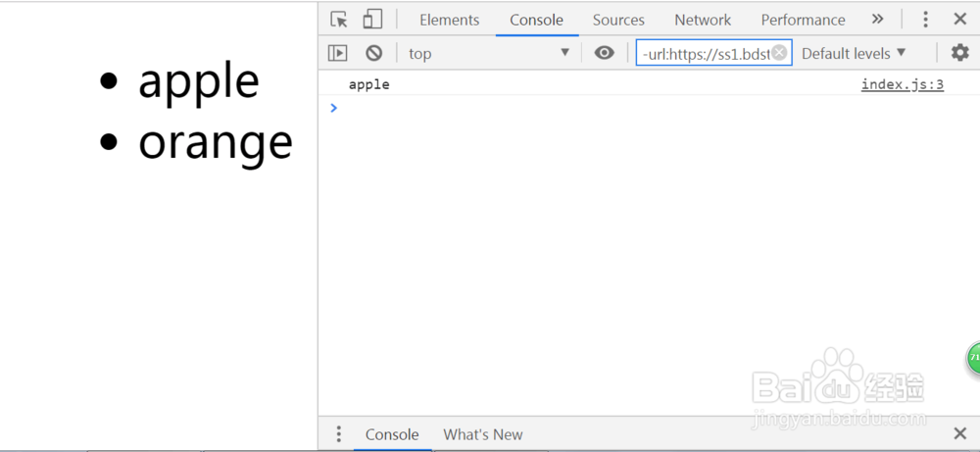
Task: Toggle the live expression eye icon
Action: pyautogui.click(x=604, y=53)
